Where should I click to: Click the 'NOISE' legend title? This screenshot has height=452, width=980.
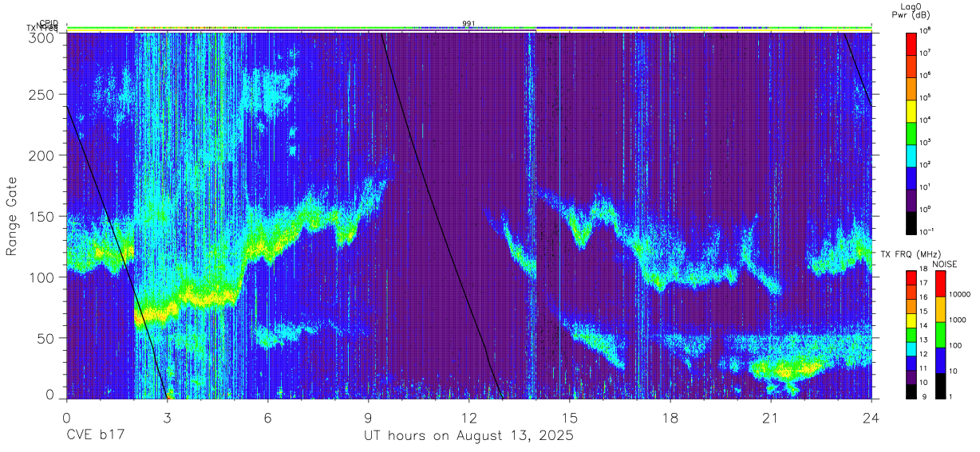click(944, 264)
